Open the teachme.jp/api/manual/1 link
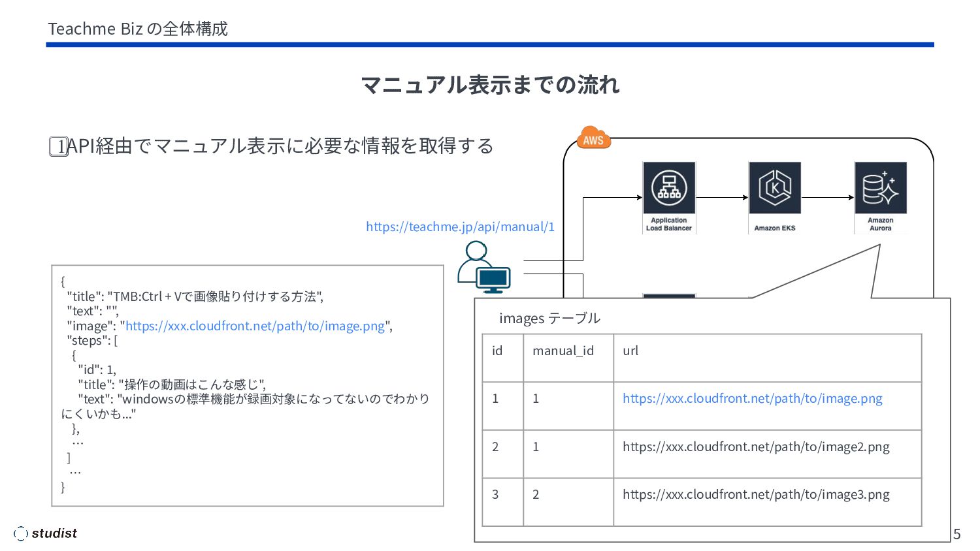The image size is (980, 551). (x=460, y=227)
